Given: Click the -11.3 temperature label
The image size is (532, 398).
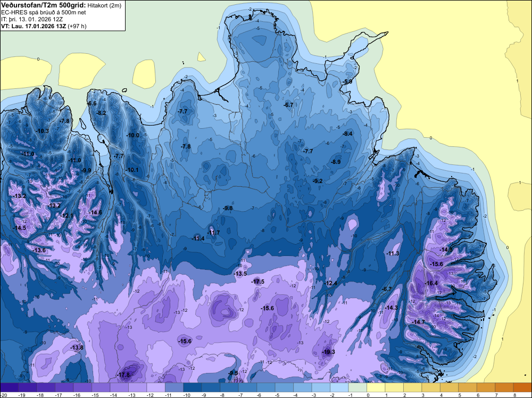Looking at the screenshot, I should pos(393,253).
